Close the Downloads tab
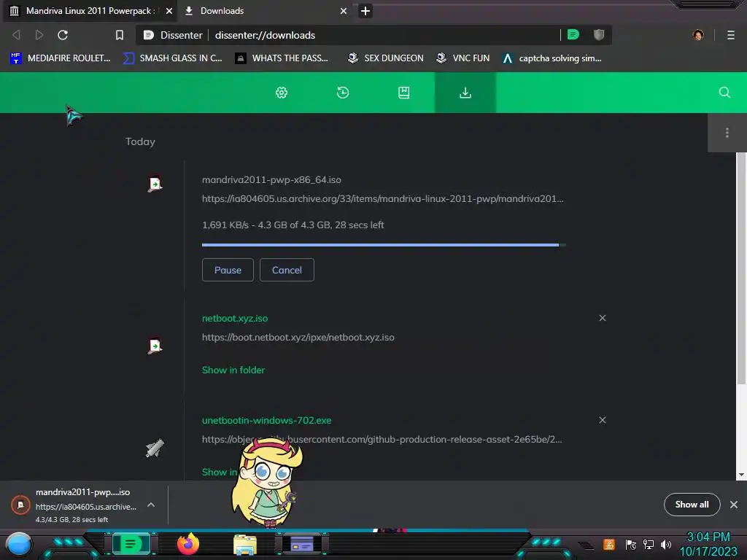747x560 pixels. [x=343, y=10]
